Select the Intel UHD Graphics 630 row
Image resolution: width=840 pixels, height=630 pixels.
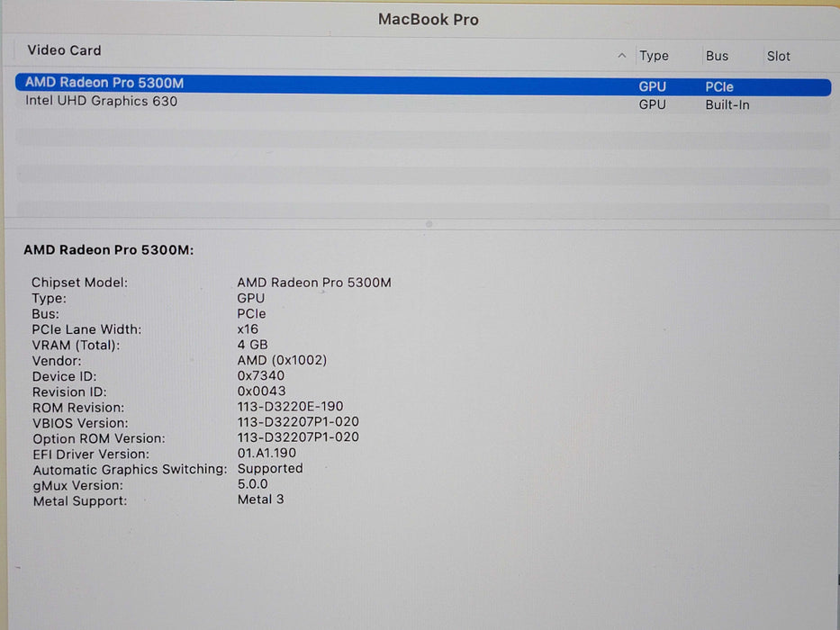(x=423, y=103)
